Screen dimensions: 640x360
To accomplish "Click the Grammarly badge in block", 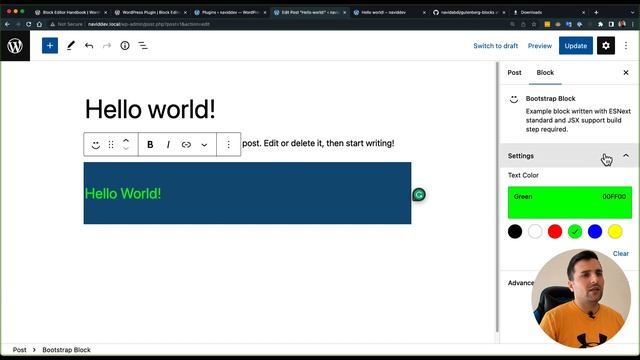I will point(419,195).
